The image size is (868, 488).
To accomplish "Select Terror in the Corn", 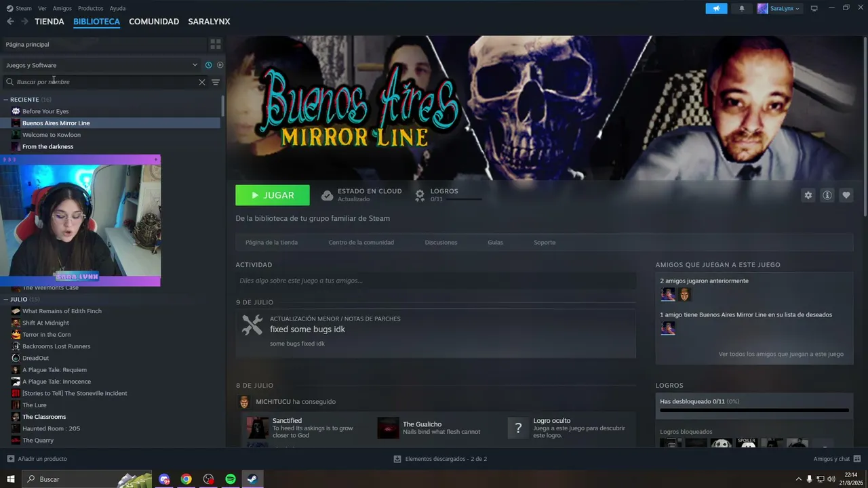I will (x=46, y=335).
